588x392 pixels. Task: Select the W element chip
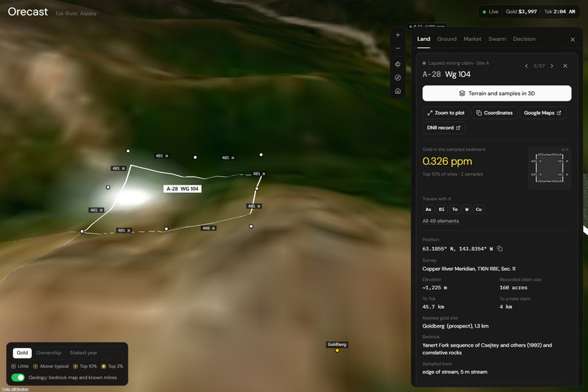coord(467,210)
